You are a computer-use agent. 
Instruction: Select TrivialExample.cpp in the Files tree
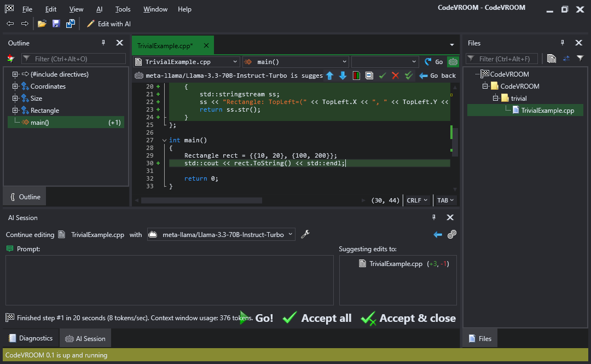click(525, 111)
